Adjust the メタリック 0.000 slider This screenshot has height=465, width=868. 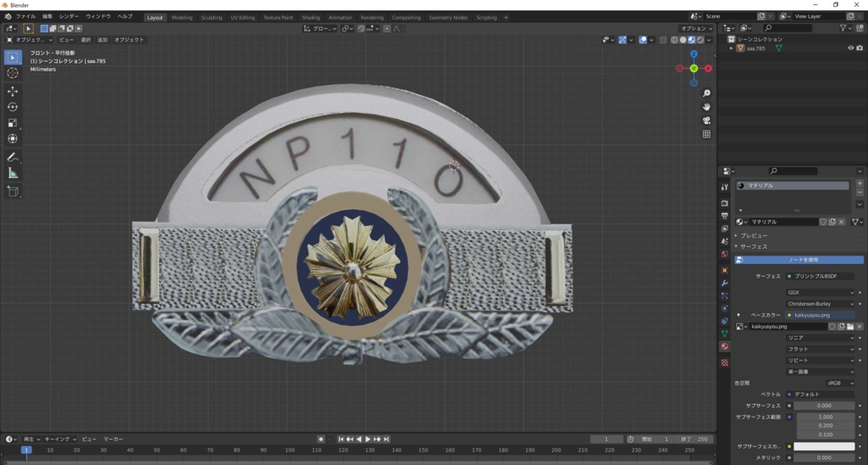[x=824, y=458]
